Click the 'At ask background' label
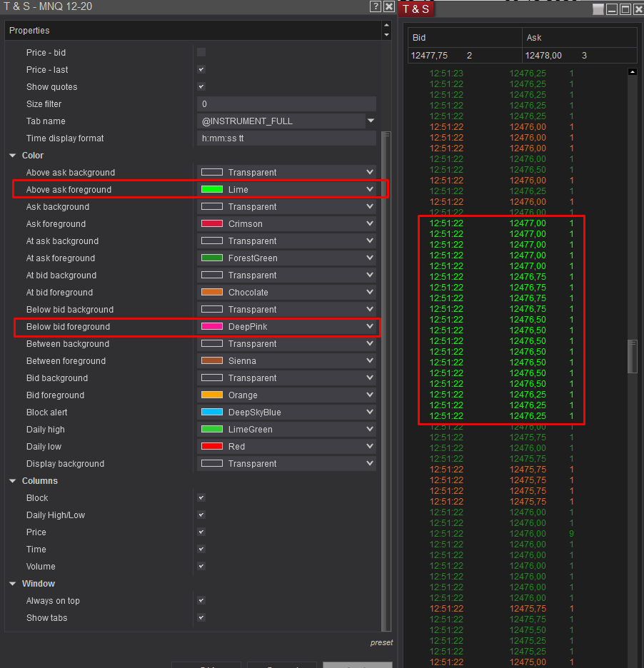The image size is (644, 668). tap(62, 241)
